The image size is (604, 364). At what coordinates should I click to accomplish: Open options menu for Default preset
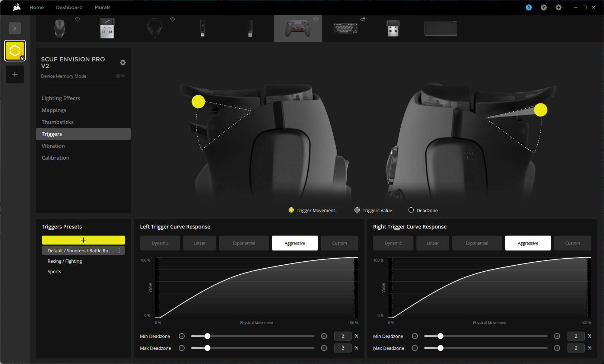119,250
